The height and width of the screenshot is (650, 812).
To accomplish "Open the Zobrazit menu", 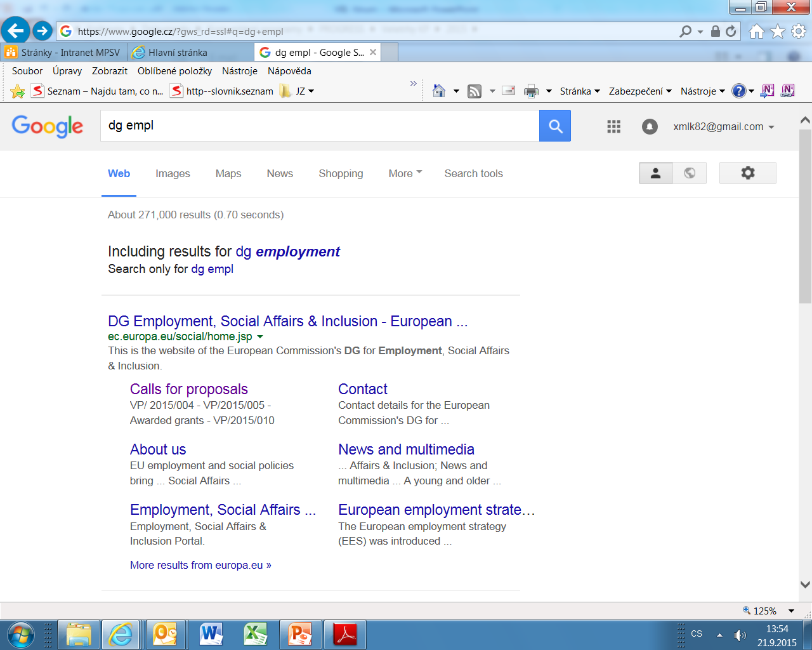I will click(110, 71).
